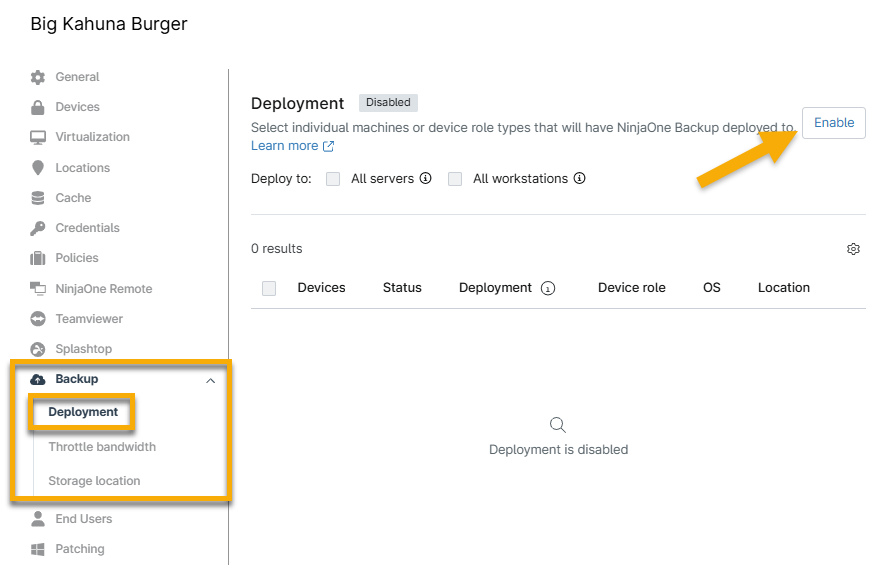884x565 pixels.
Task: Collapse the Backup section chevron
Action: click(x=210, y=380)
